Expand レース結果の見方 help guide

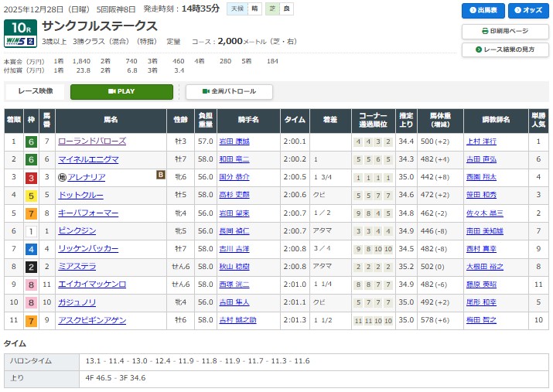click(505, 49)
